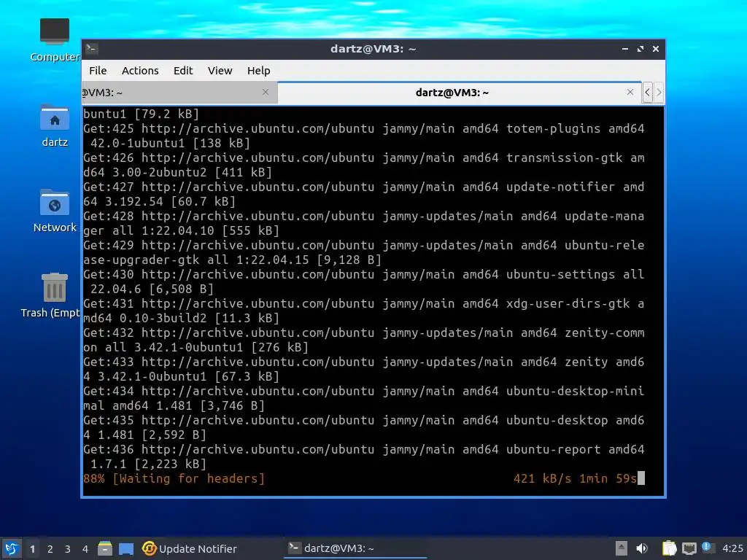Image resolution: width=747 pixels, height=560 pixels.
Task: Maximize the terminal window
Action: pos(640,49)
